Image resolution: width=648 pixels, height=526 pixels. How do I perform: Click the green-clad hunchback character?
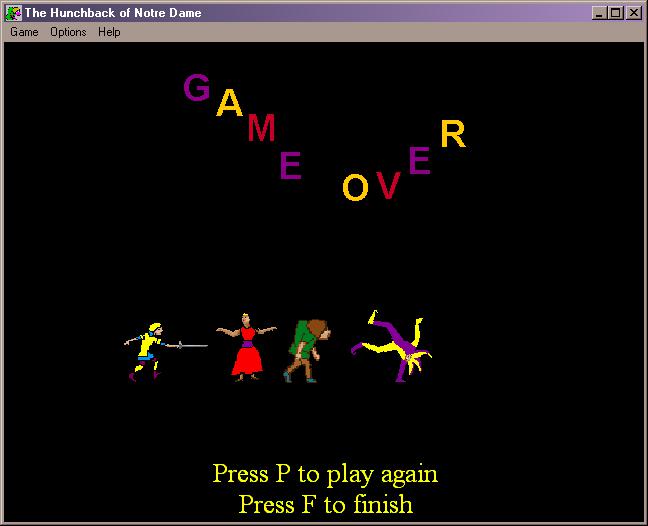coord(307,351)
